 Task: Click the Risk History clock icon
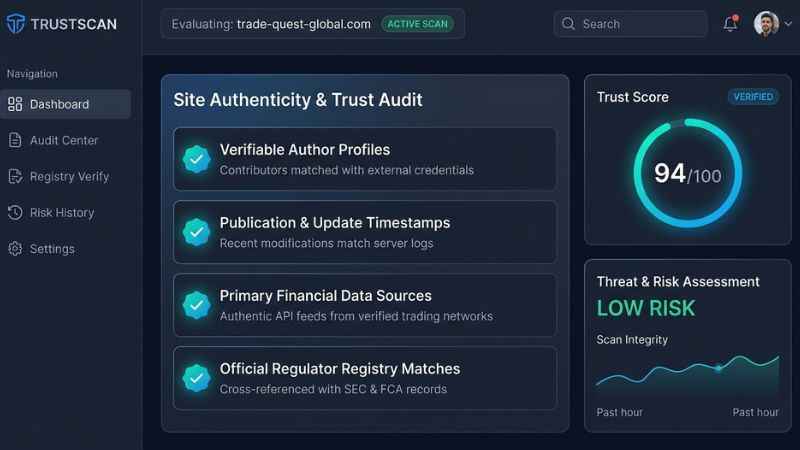(15, 213)
